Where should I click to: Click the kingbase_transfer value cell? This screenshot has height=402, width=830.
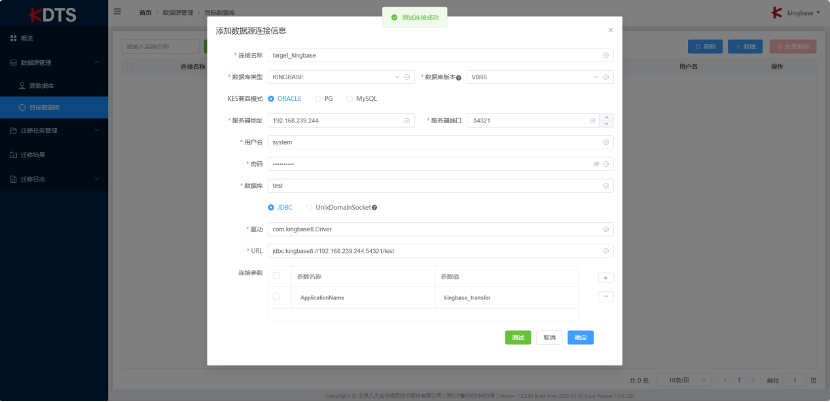[x=507, y=298]
